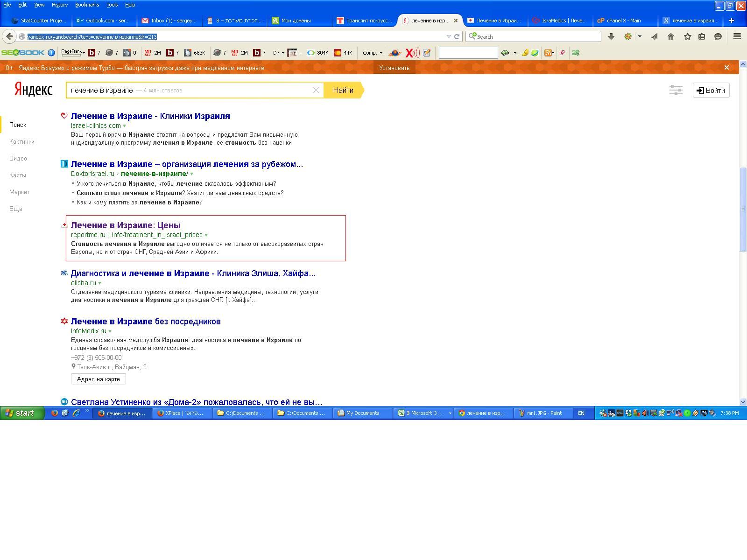Expand the Dir dropdown in SEO toolbar
747x560 pixels.
(x=279, y=53)
